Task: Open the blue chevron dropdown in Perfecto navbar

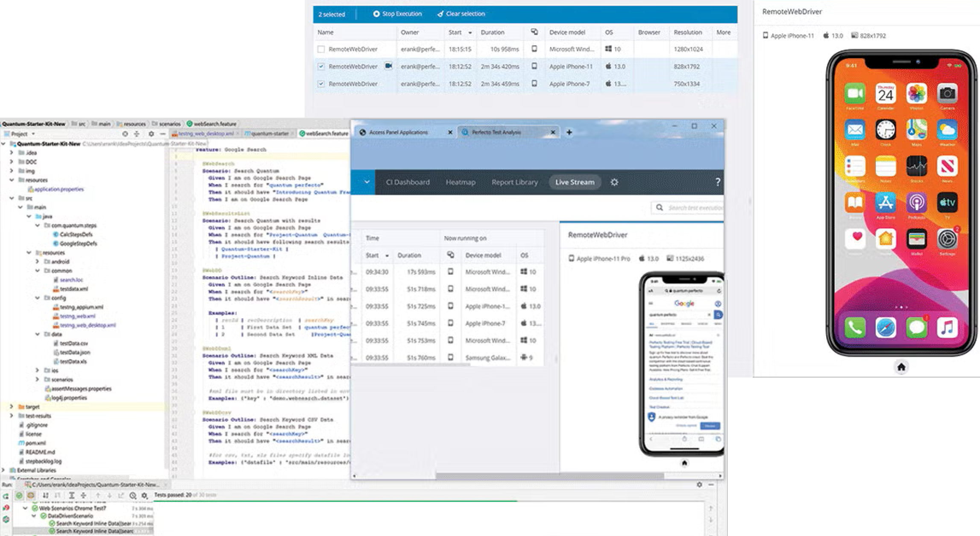Action: coord(367,182)
